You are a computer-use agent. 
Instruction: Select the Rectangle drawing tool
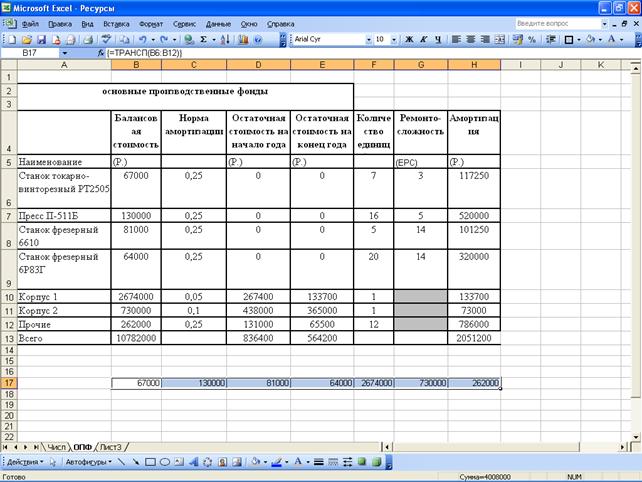pyautogui.click(x=150, y=462)
